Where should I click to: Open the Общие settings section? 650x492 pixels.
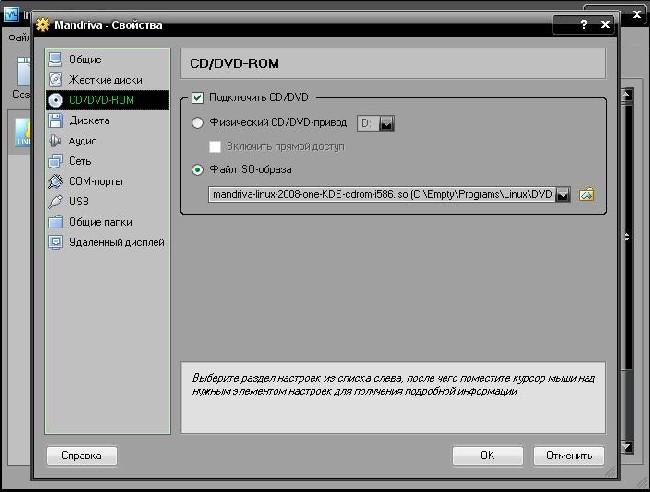click(107, 60)
